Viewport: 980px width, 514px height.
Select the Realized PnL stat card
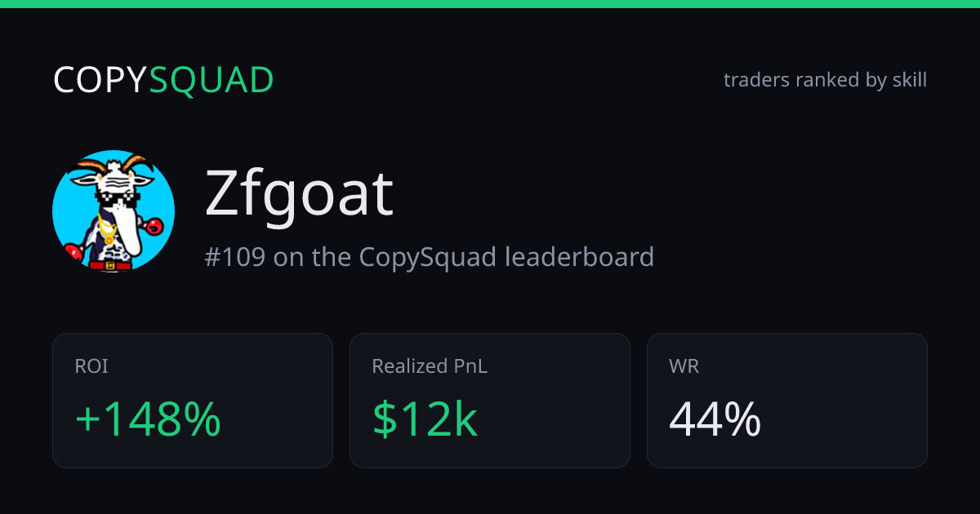click(490, 401)
